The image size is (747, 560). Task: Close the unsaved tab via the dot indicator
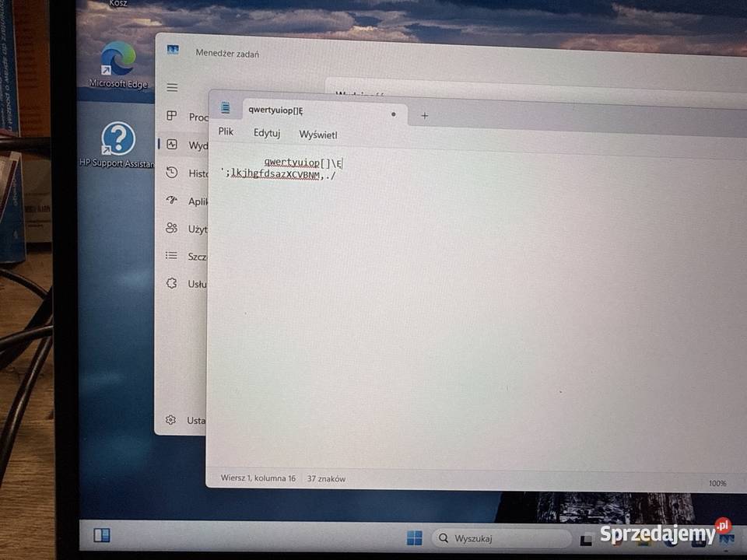[393, 114]
